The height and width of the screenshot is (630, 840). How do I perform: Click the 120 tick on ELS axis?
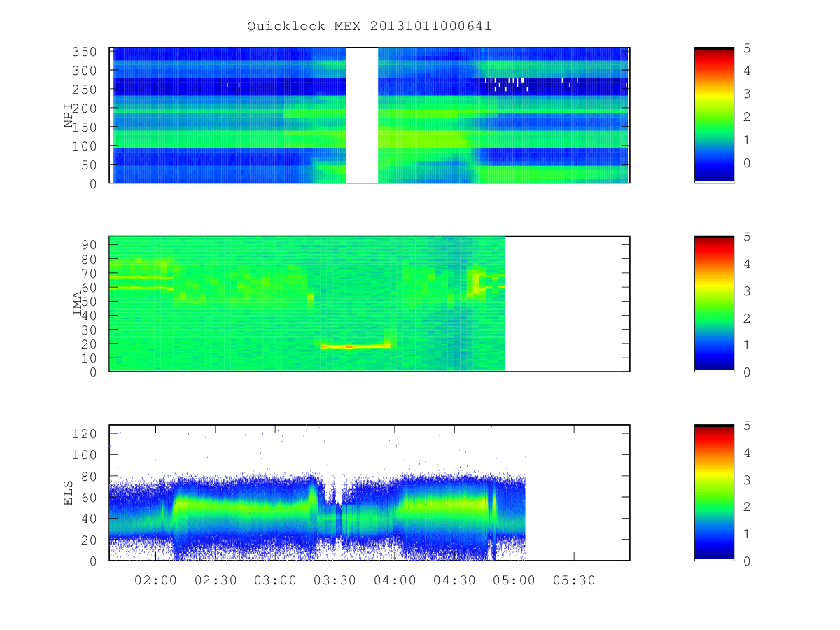point(85,433)
